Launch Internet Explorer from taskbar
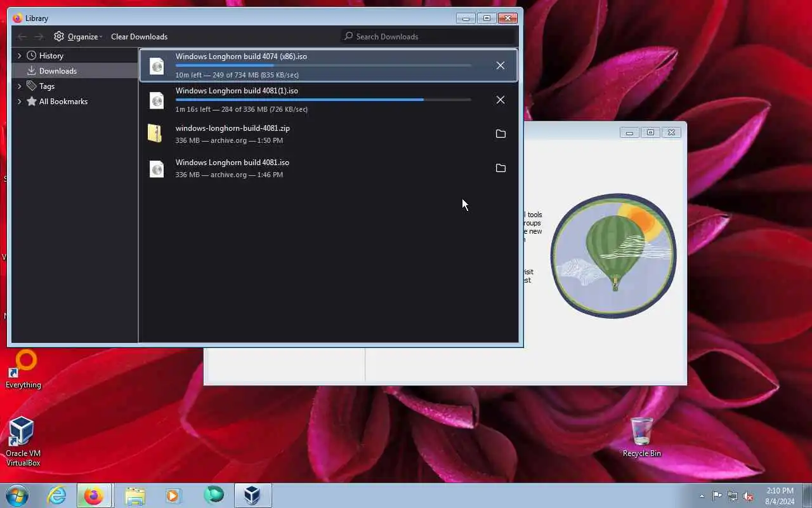The height and width of the screenshot is (508, 812). 57,495
